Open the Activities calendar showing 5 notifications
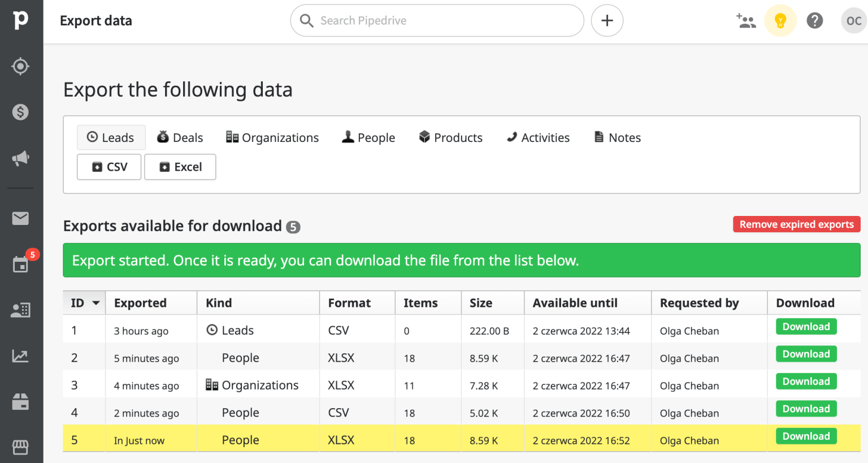868x463 pixels. [x=20, y=264]
